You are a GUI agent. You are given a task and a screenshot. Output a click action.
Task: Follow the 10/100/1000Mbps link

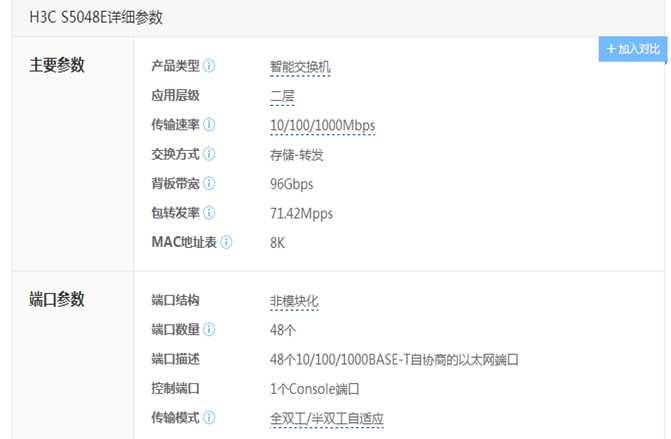click(323, 126)
